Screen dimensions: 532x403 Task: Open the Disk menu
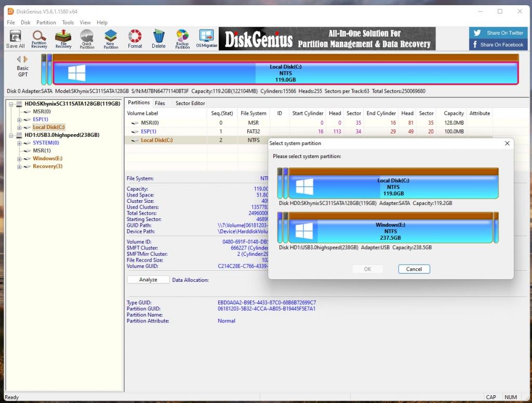pyautogui.click(x=25, y=22)
